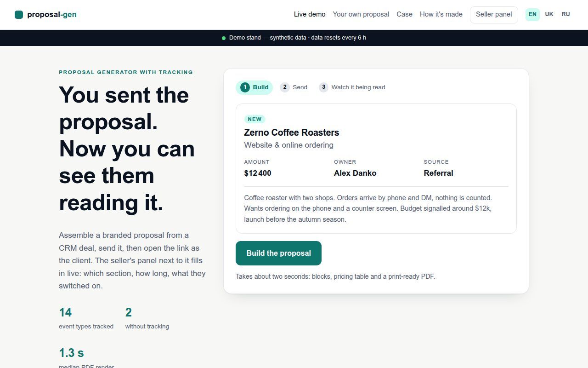This screenshot has height=368, width=588.
Task: Switch language to RU
Action: (x=565, y=14)
